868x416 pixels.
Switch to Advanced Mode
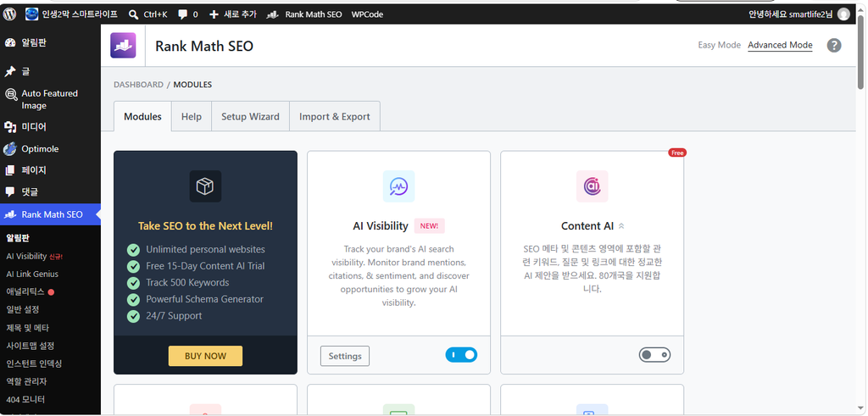[780, 46]
